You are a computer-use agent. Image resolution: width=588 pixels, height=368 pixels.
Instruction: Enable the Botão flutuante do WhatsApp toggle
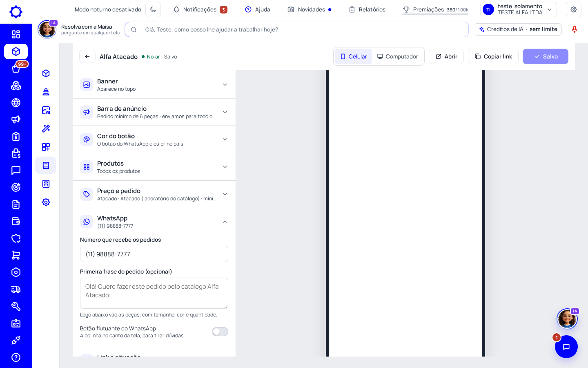click(220, 332)
